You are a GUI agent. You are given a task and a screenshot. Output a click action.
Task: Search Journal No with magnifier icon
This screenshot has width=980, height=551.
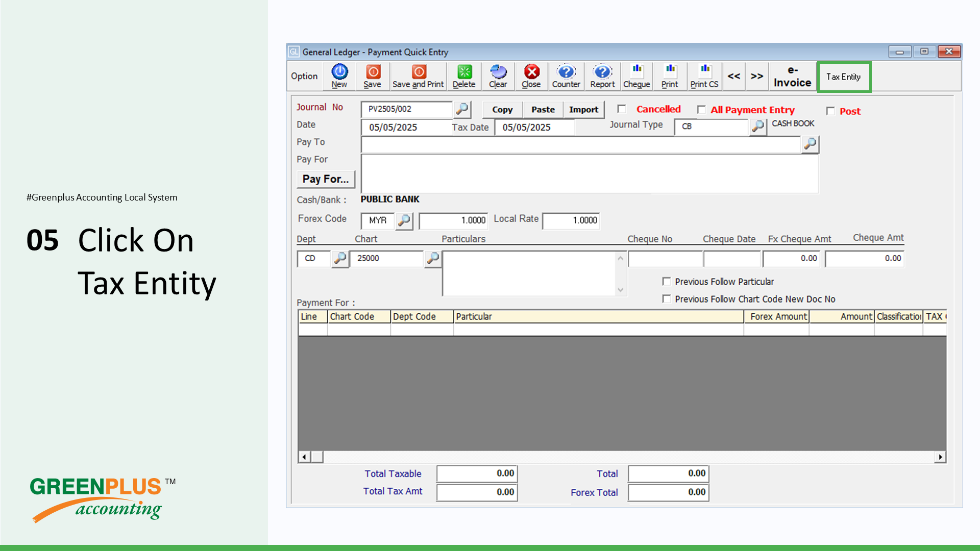coord(462,109)
